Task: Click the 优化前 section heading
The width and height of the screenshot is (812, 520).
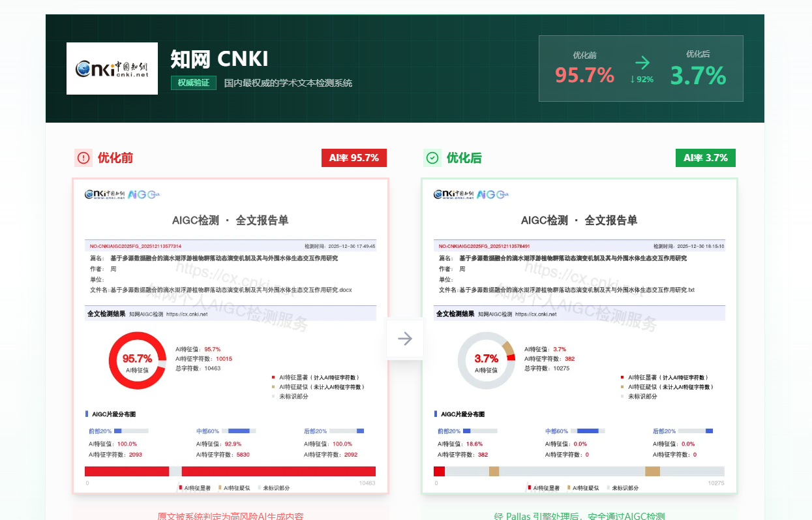Action: coord(115,158)
